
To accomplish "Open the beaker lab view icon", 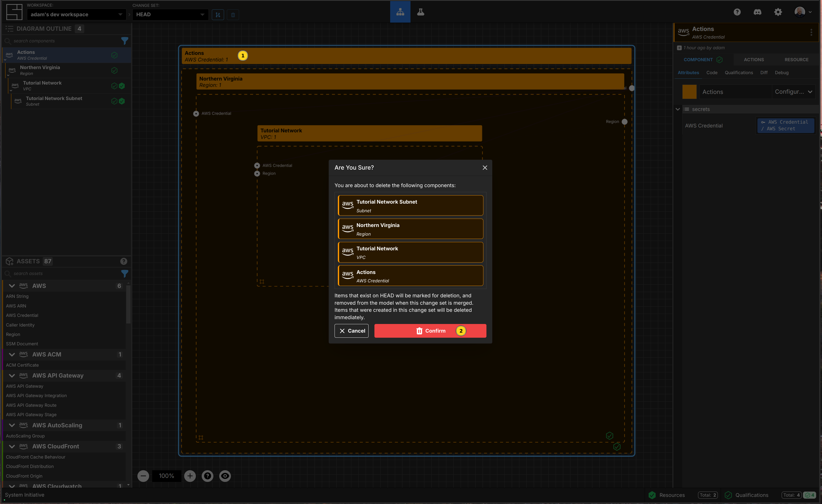I will (420, 12).
